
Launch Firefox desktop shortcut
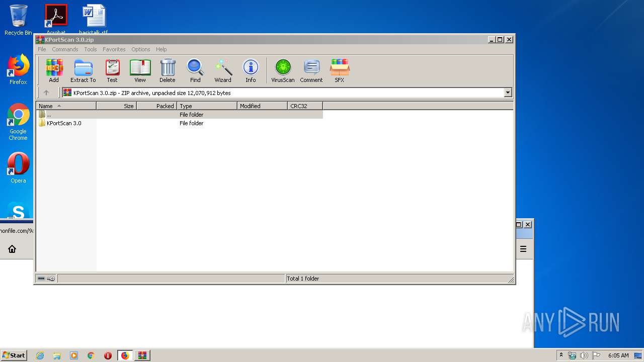(x=18, y=69)
